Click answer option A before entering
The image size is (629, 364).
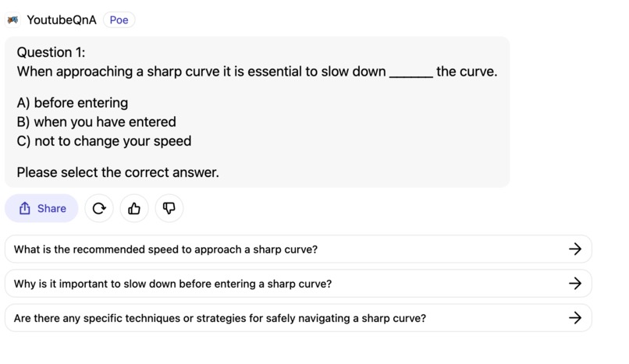pos(73,103)
